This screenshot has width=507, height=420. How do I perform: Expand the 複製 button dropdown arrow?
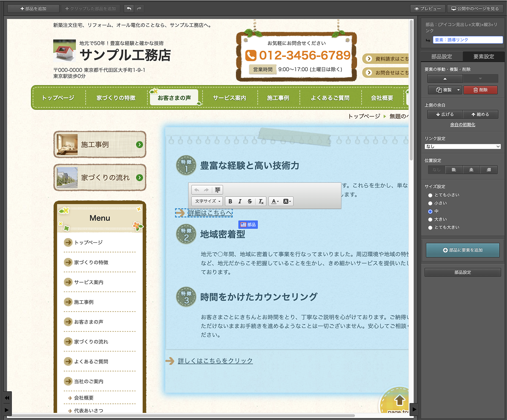(458, 90)
